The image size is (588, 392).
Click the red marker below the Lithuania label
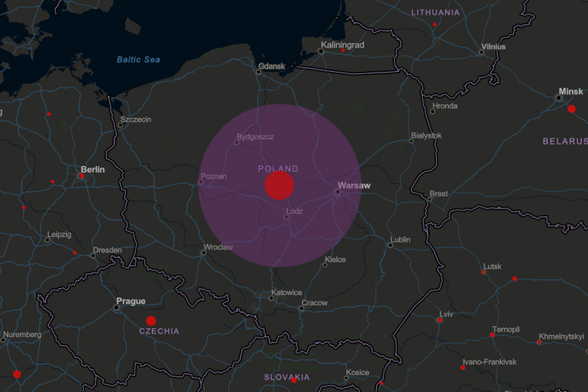(434, 24)
